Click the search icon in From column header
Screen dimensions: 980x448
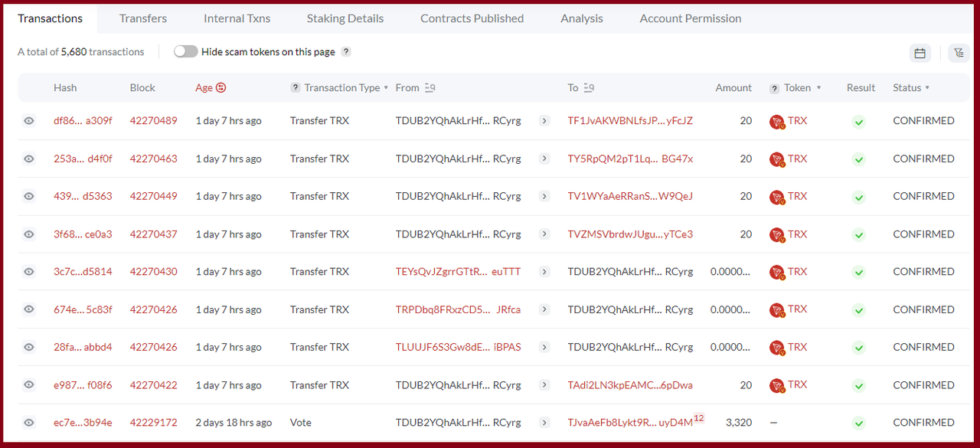point(432,87)
